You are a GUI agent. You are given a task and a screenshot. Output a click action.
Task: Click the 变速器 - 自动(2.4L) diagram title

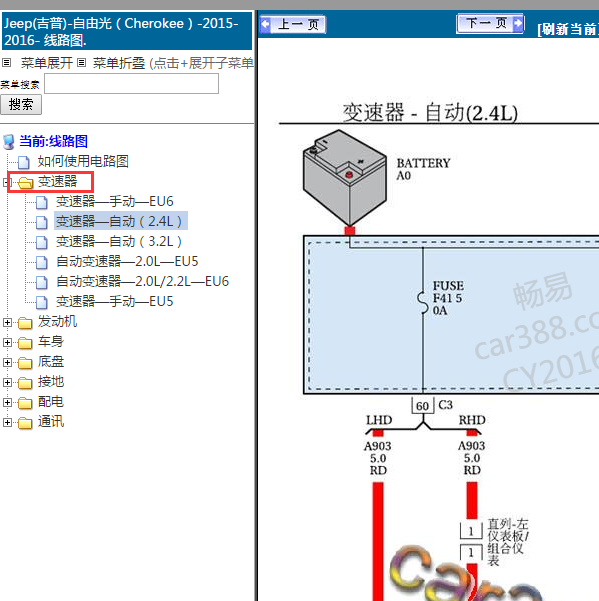pos(430,113)
